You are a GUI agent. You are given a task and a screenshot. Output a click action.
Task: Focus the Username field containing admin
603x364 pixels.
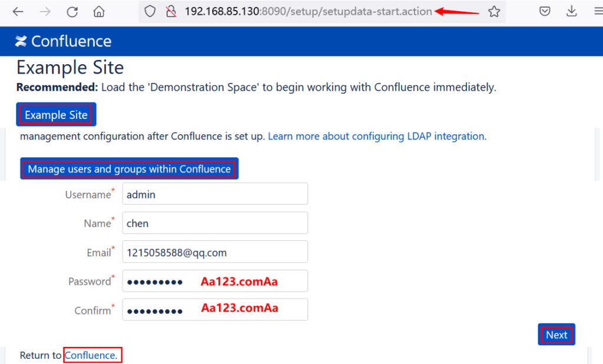click(x=215, y=194)
